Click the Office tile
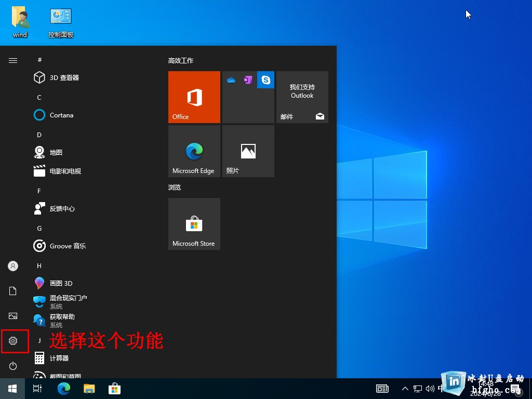532x399 pixels. pos(194,97)
